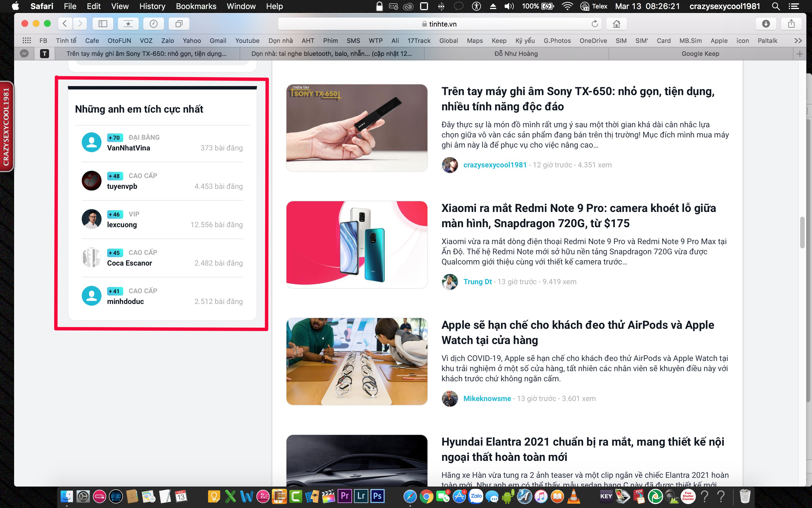
Task: Switch to the Dọn nhà tab
Action: point(332,54)
